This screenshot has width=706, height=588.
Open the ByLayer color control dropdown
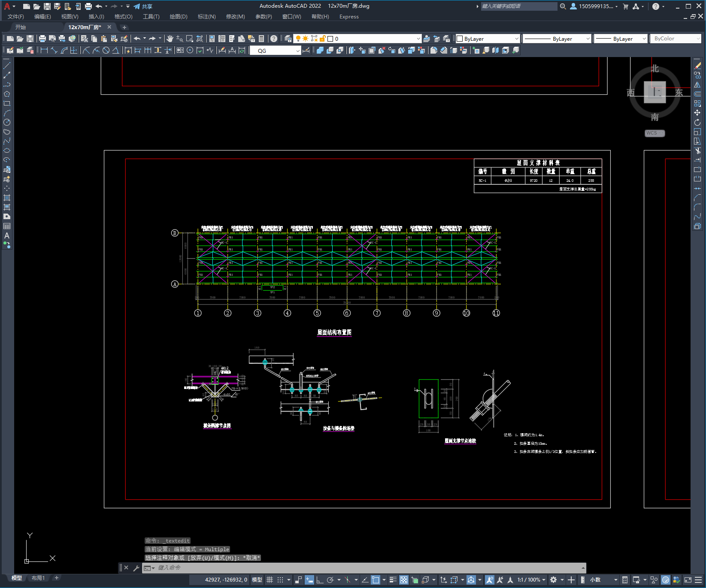(488, 39)
